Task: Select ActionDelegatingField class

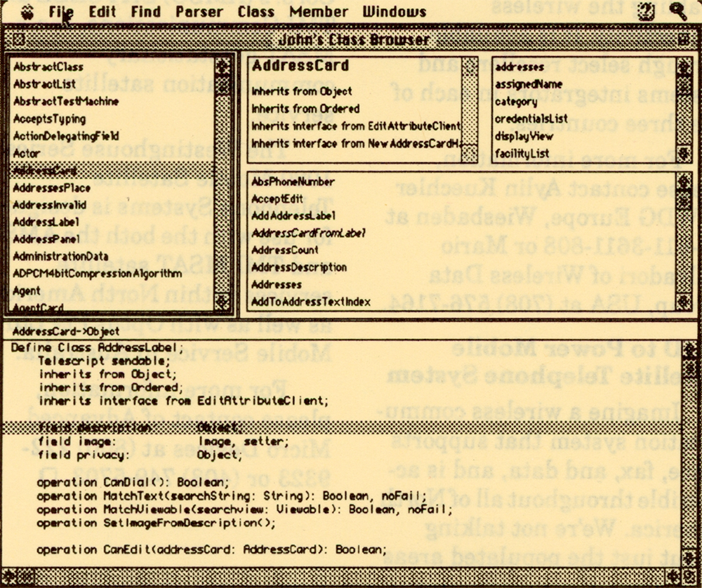Action: click(66, 136)
